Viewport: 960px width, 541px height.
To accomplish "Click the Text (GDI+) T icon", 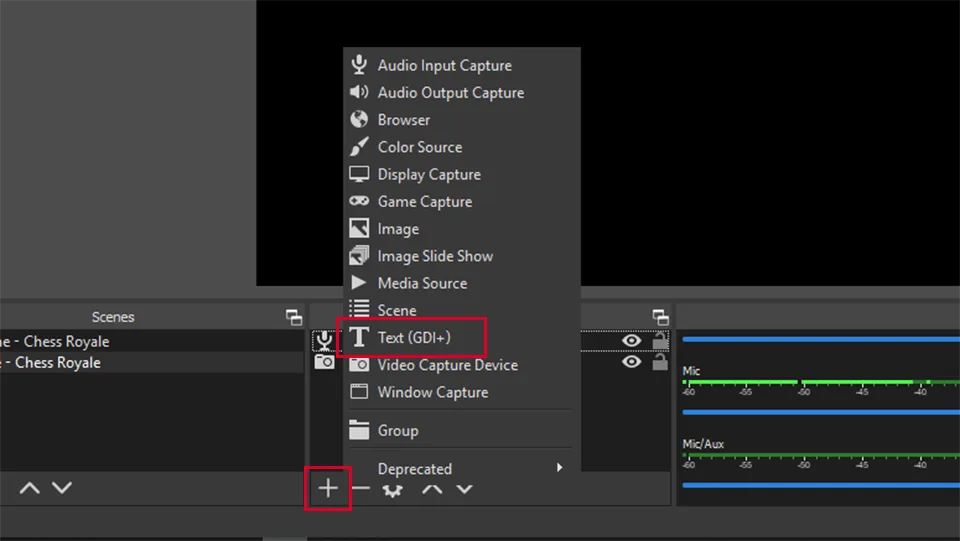I will click(x=359, y=337).
